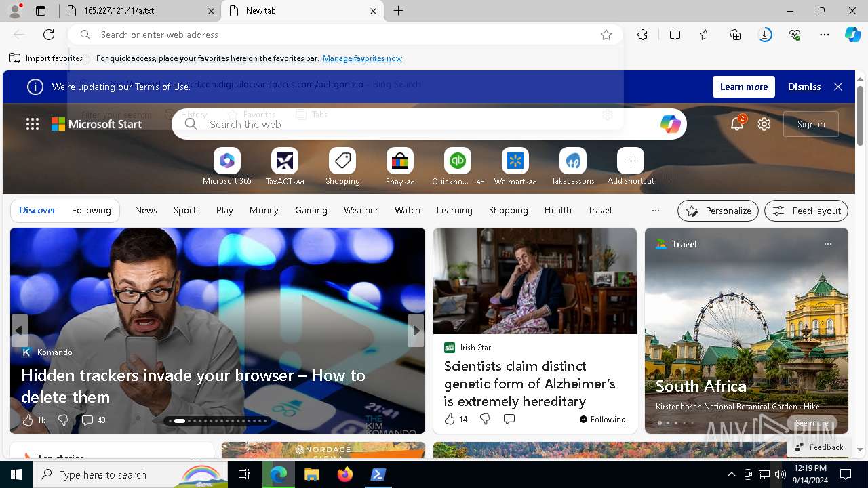View notifications bell with badge
868x488 pixels.
[x=737, y=124]
